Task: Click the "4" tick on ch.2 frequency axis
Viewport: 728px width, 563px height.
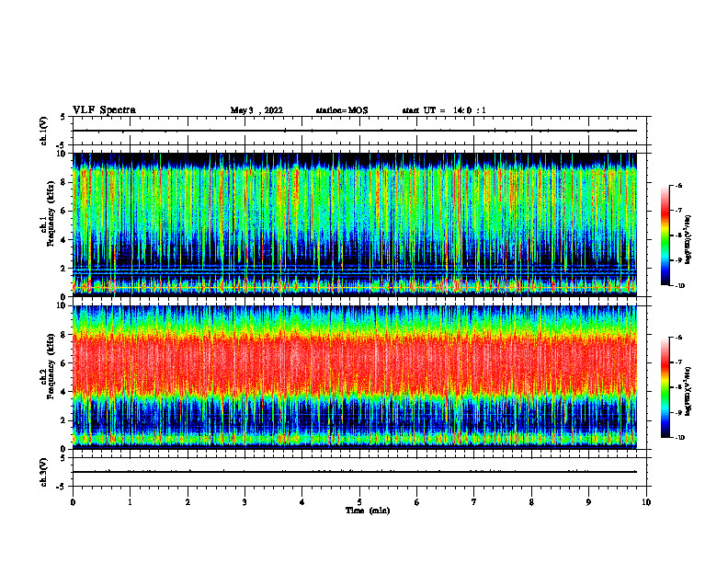Action: coord(64,392)
